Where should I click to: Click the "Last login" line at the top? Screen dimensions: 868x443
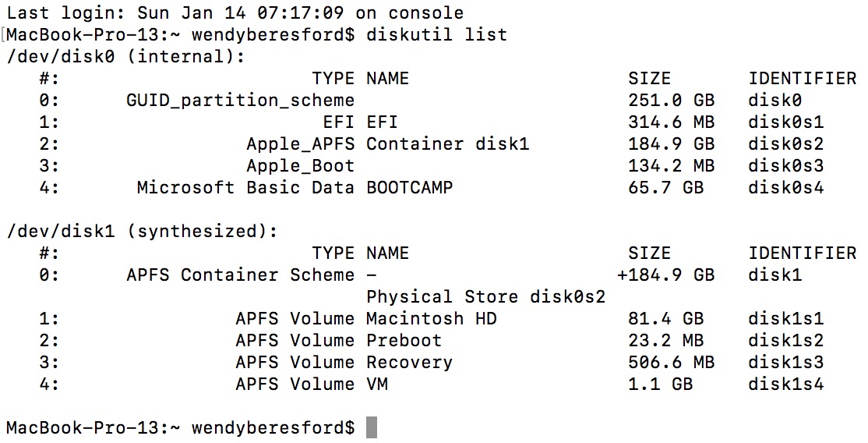[235, 13]
